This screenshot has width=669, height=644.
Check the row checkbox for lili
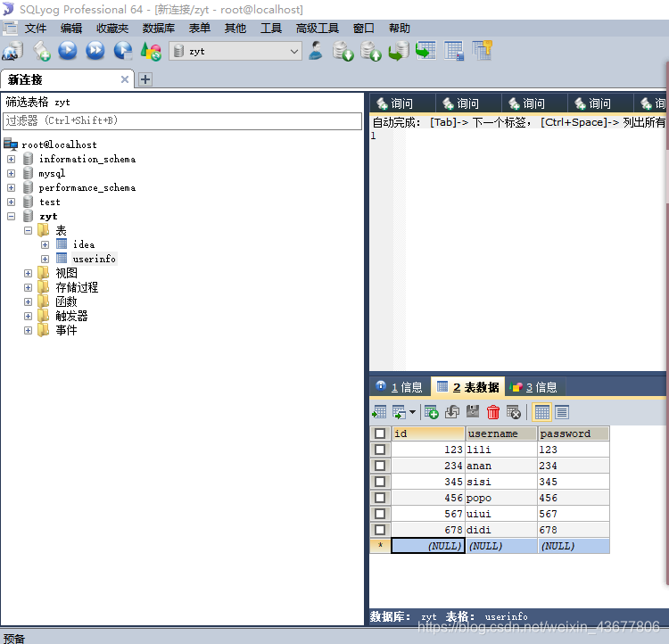tap(380, 450)
